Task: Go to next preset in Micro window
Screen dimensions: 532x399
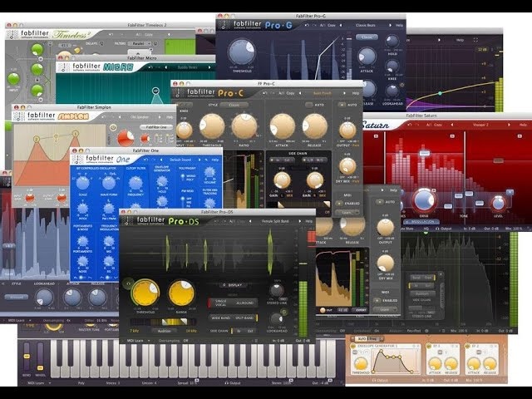Action: point(209,67)
